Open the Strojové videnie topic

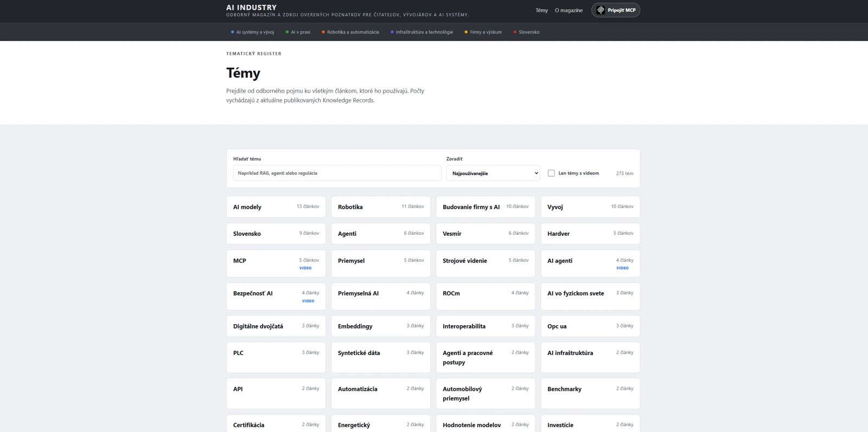486,263
